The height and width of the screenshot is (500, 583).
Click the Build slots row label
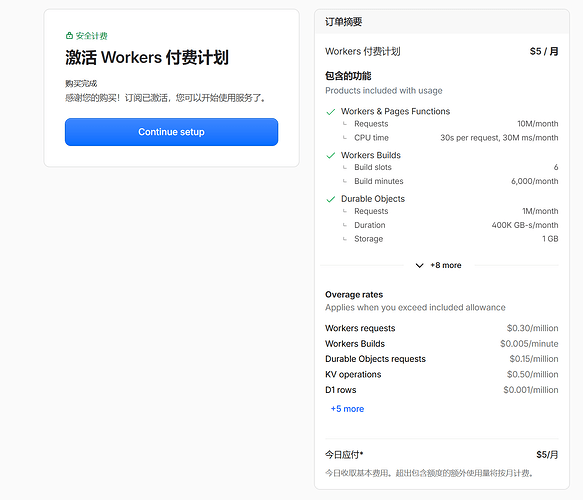(x=373, y=167)
